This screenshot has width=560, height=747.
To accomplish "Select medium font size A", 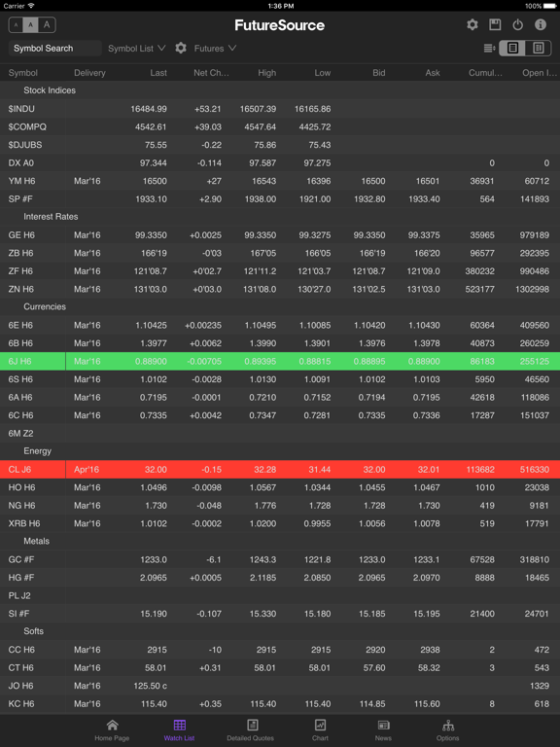I will (31, 24).
